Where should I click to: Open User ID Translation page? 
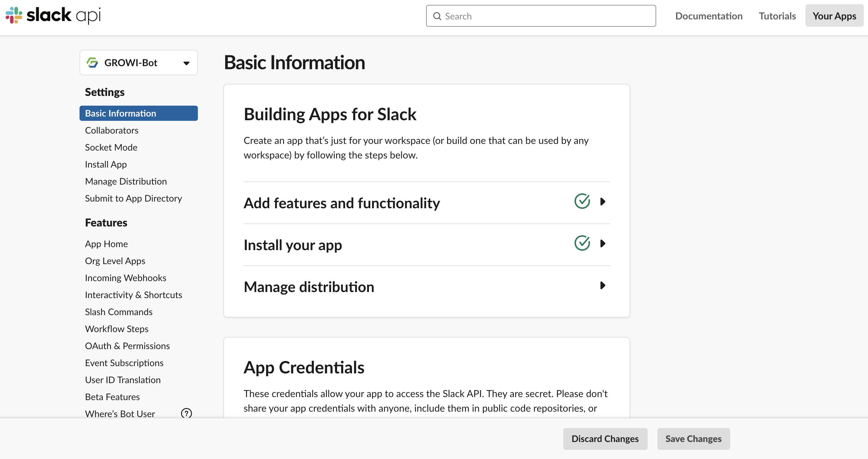point(123,380)
